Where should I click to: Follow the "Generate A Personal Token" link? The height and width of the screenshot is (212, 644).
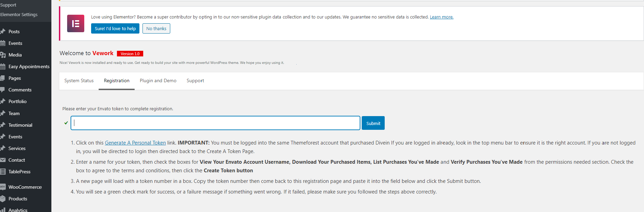pos(135,143)
